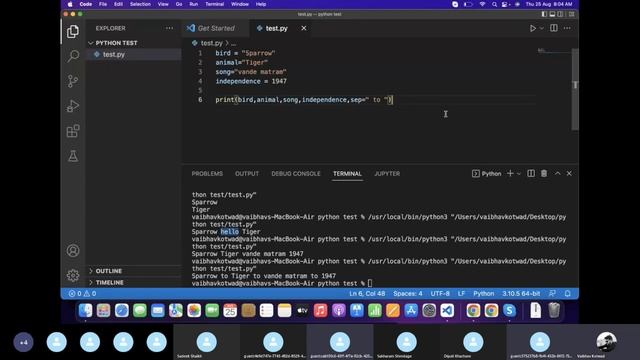Close the bottom panel

(x=569, y=173)
